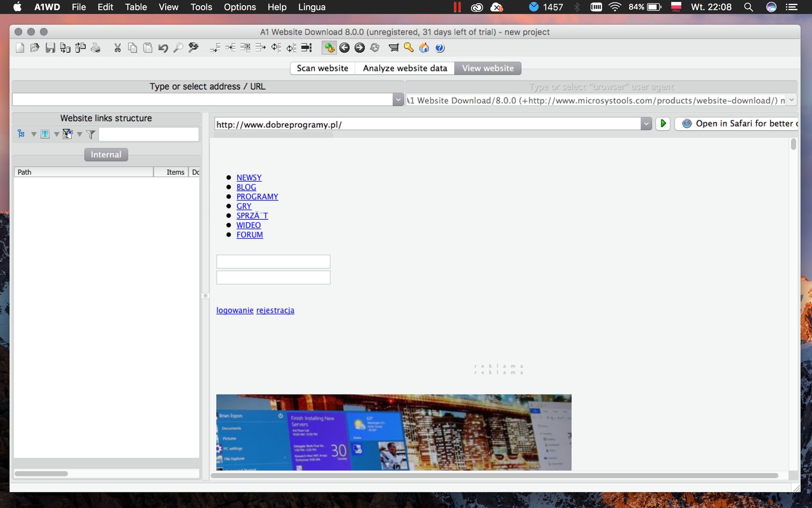Image resolution: width=812 pixels, height=508 pixels.
Task: Follow the FORUM link
Action: (250, 234)
